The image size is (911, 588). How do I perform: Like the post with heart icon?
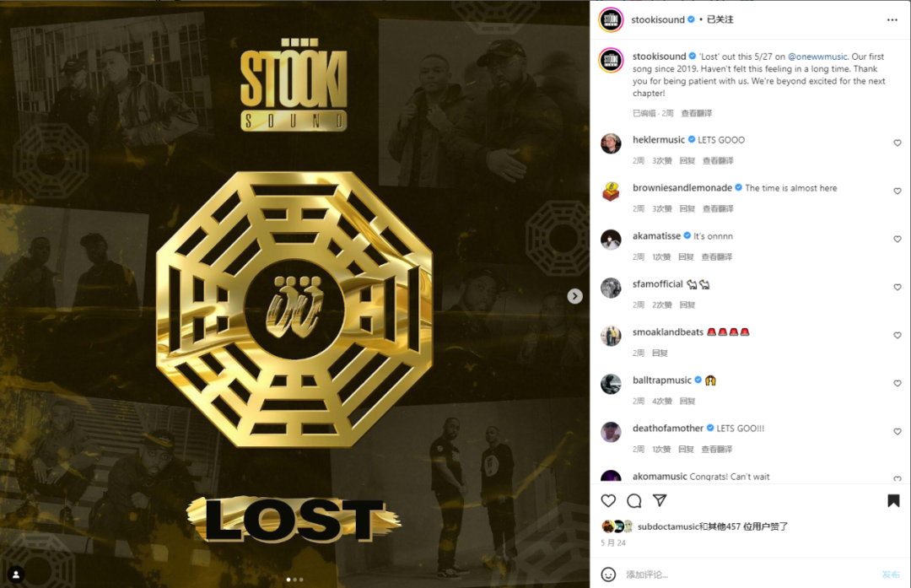pos(608,501)
